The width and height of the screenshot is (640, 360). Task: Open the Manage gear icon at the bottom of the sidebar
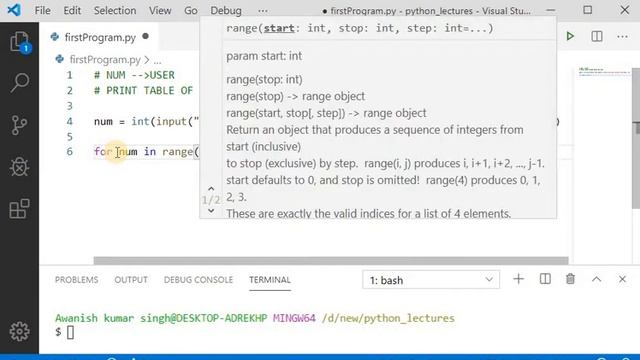point(19,331)
